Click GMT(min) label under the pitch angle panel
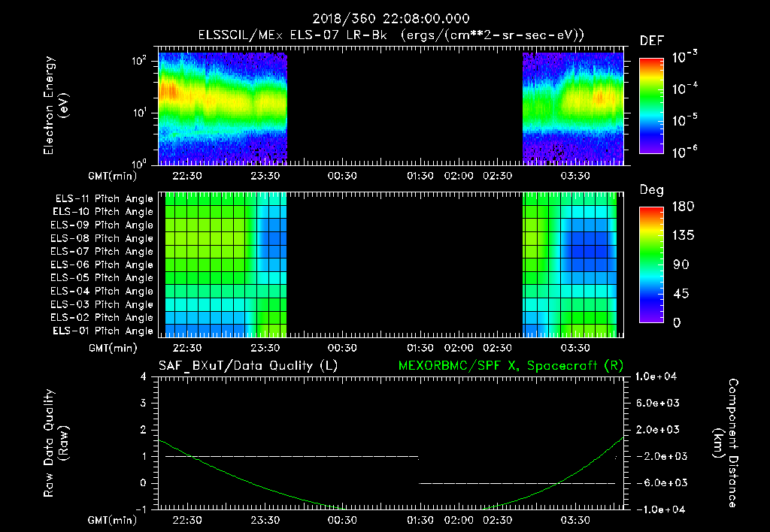This screenshot has height=532, width=770. (113, 349)
